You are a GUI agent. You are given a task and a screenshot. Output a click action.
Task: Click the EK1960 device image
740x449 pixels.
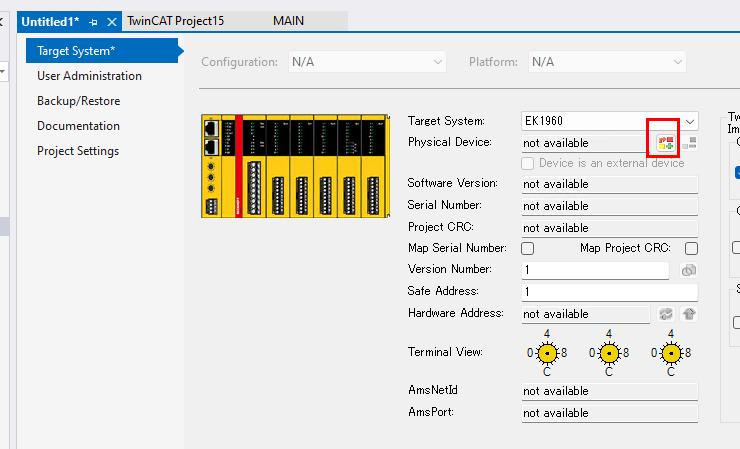295,166
